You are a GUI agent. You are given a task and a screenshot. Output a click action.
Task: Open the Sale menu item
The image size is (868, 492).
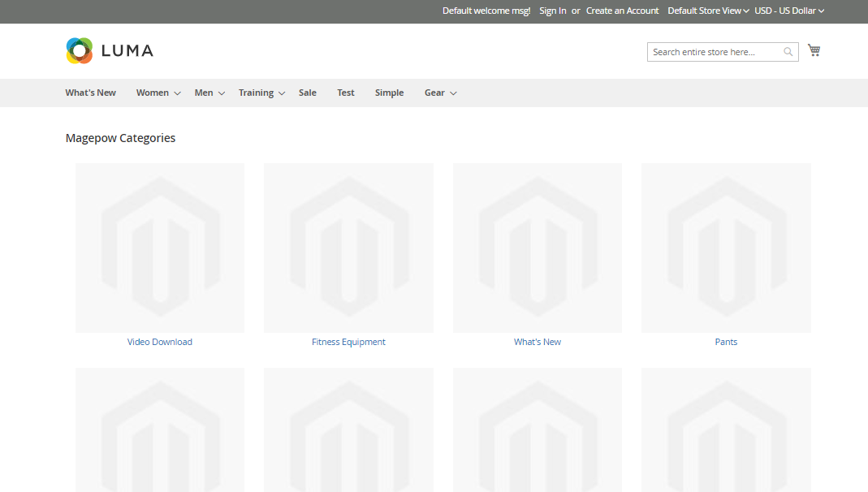tap(308, 93)
